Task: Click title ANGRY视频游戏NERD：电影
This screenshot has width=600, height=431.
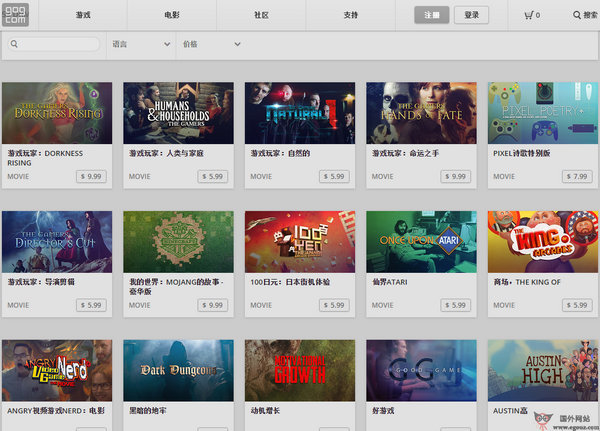Action: (x=56, y=411)
